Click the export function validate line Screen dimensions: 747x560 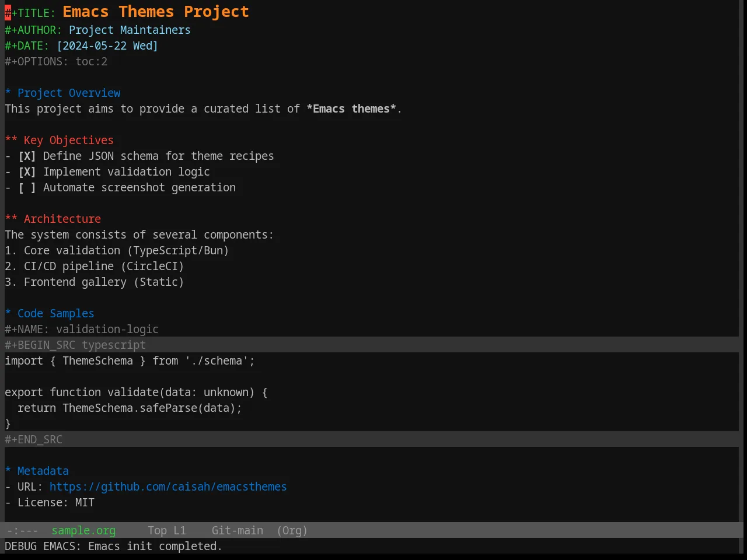pyautogui.click(x=136, y=393)
